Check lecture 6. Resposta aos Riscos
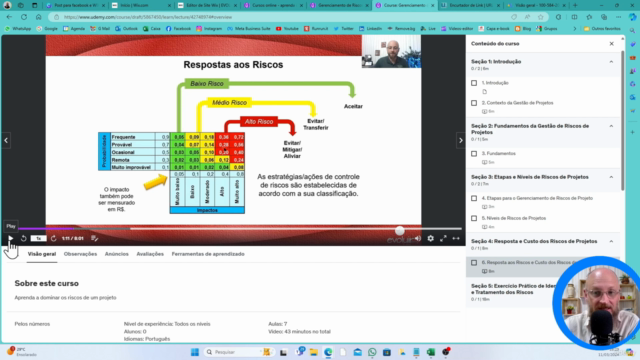This screenshot has height=360, width=640. coord(474,262)
